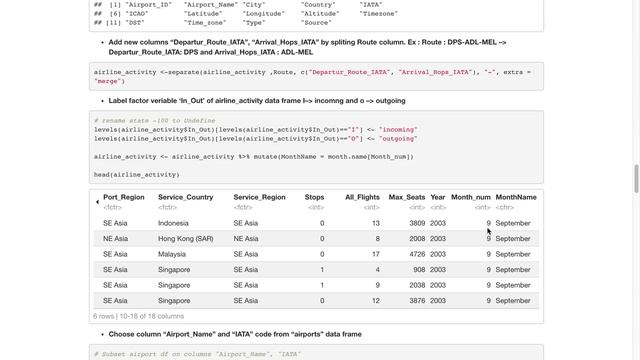Screen dimensions: 640x360
Task: Click the All_Flights value 13
Action: (376, 223)
